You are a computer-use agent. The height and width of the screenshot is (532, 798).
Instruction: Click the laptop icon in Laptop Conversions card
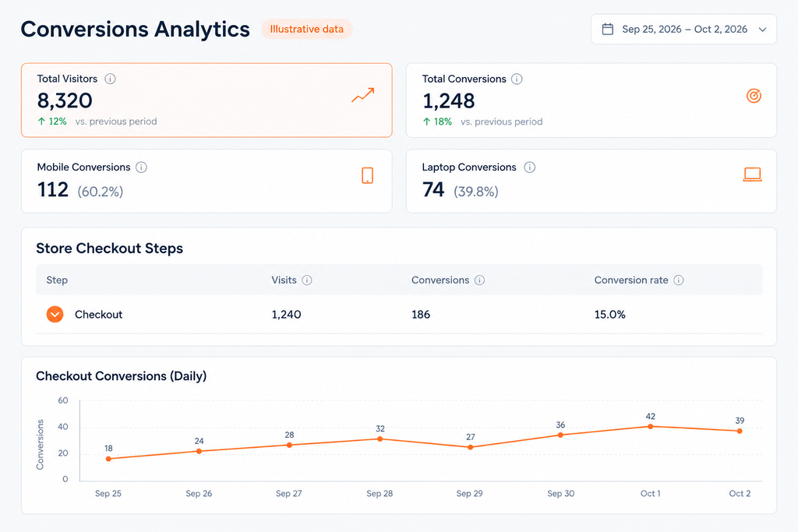tap(752, 174)
